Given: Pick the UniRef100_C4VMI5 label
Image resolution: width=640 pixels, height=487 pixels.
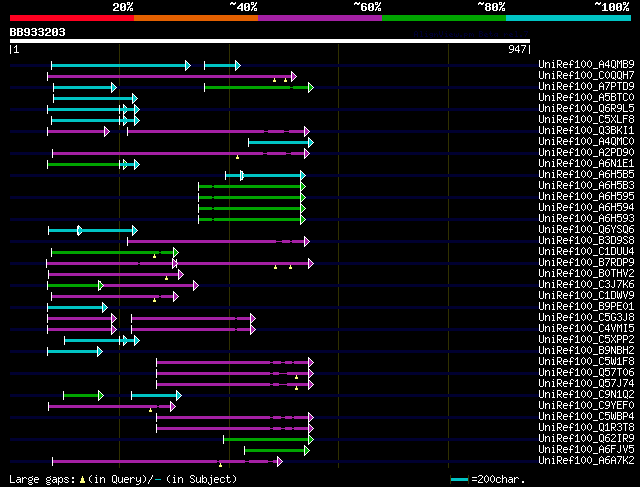Looking at the screenshot, I should (x=586, y=329).
